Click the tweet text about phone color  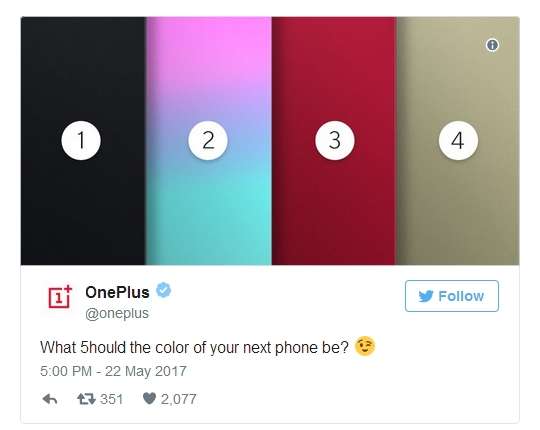(x=195, y=347)
